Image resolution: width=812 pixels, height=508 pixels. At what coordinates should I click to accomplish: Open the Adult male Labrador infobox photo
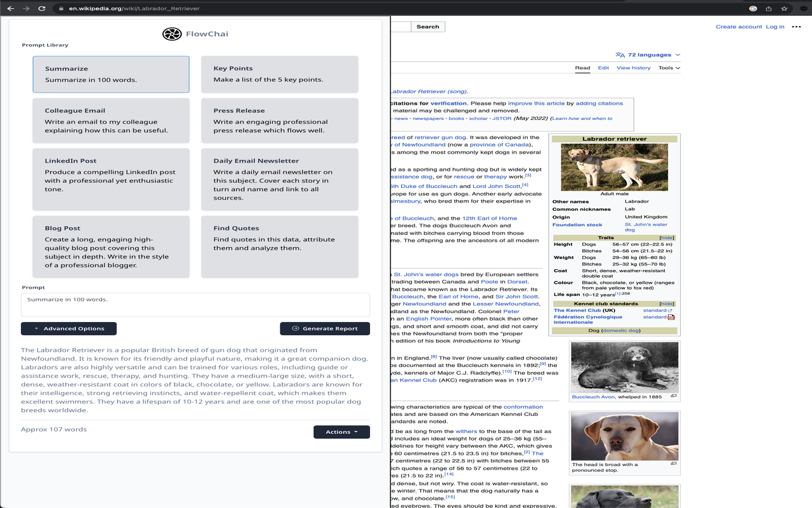click(x=614, y=167)
